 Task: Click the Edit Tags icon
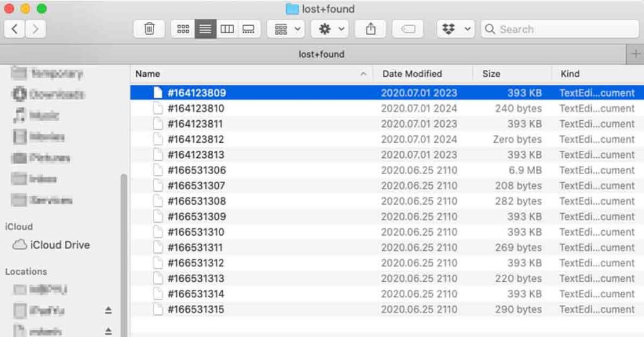[408, 29]
